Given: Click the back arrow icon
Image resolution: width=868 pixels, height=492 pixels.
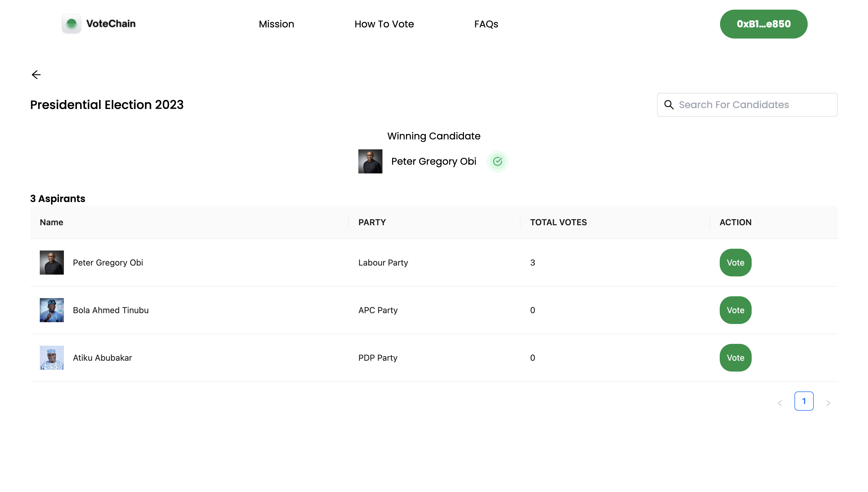Looking at the screenshot, I should [x=36, y=74].
